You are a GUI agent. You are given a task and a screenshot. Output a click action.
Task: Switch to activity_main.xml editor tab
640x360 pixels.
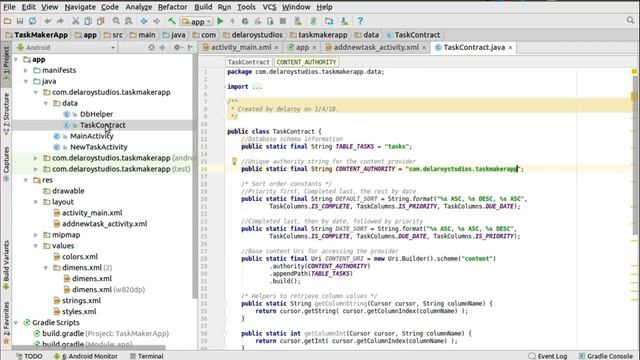[x=241, y=47]
